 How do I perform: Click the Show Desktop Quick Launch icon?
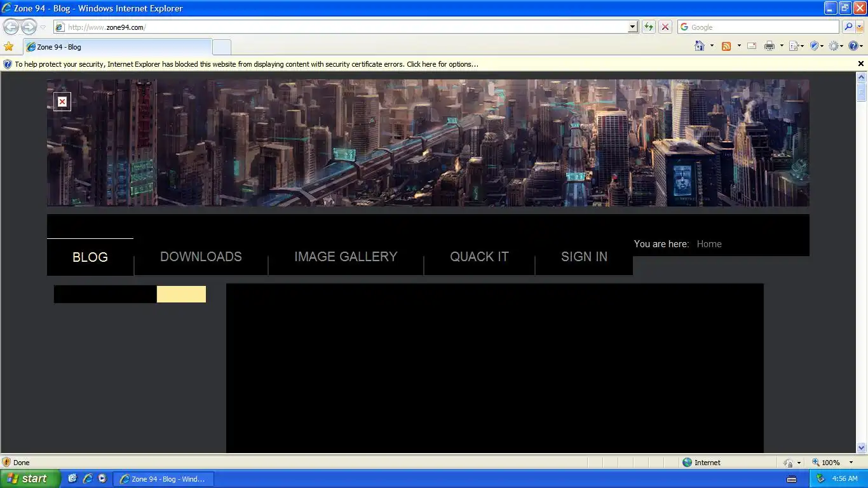(x=72, y=478)
